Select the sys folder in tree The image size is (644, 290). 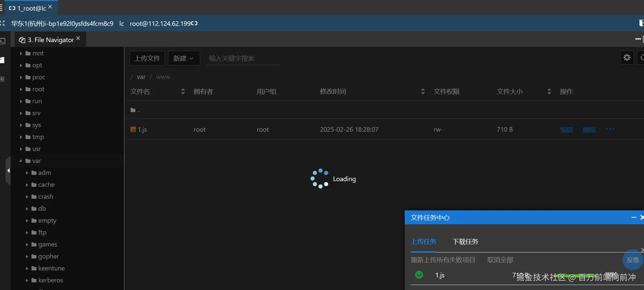36,125
